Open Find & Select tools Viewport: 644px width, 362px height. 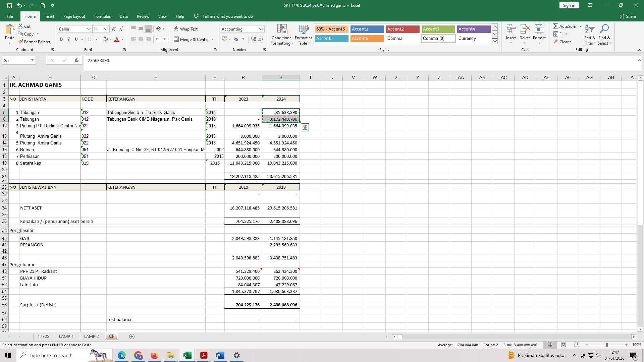pyautogui.click(x=604, y=35)
